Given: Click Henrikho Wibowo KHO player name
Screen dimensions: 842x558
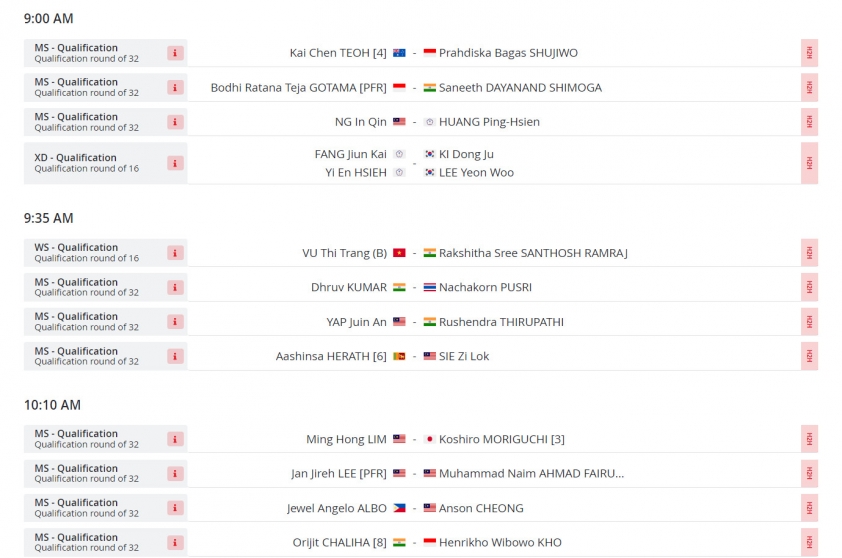Looking at the screenshot, I should pos(500,542).
